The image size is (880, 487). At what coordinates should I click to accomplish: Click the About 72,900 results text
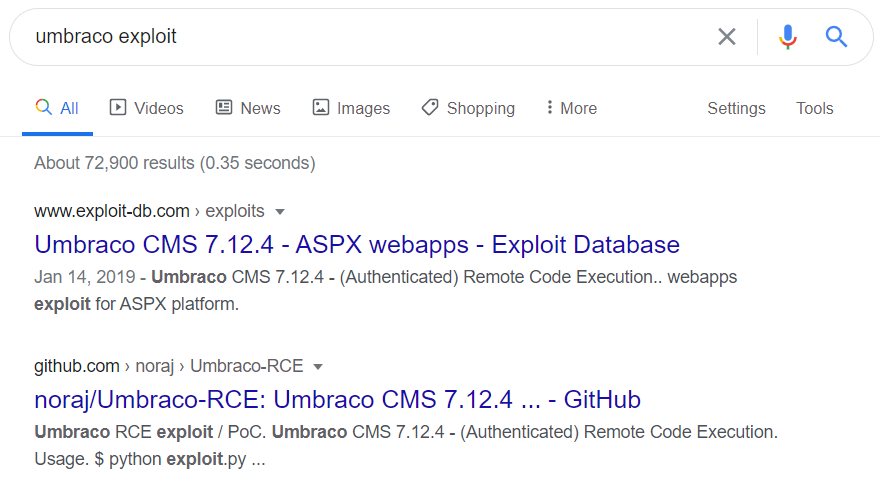coord(174,162)
